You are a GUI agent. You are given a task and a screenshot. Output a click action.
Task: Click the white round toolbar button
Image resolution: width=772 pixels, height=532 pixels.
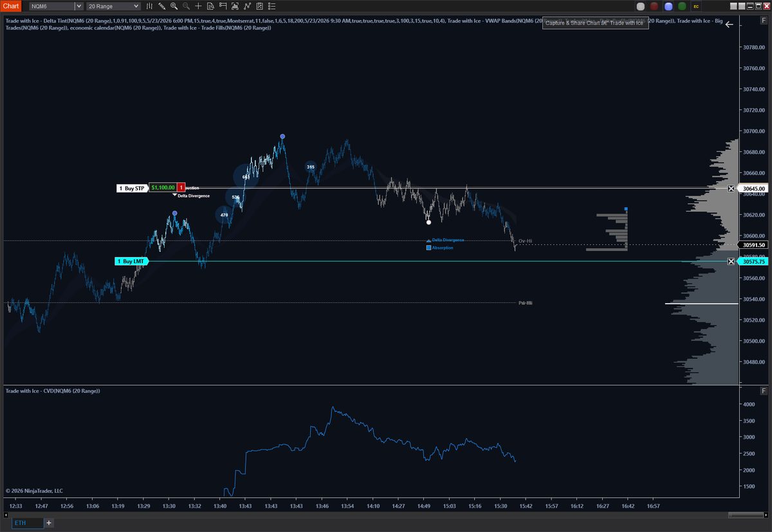(641, 6)
